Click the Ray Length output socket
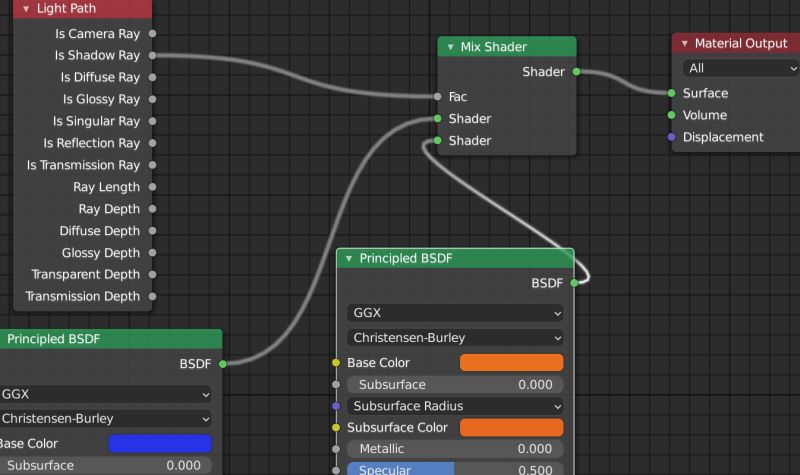The height and width of the screenshot is (475, 800). click(x=152, y=187)
